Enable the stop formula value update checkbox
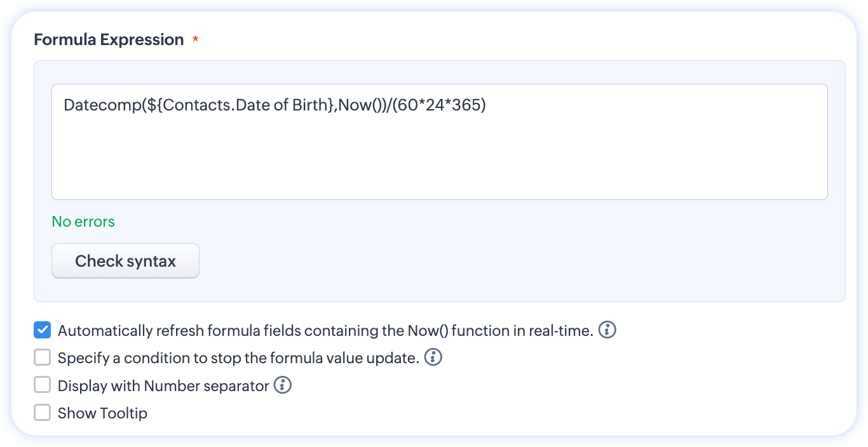Viewport: 868px width, 447px height. tap(43, 358)
